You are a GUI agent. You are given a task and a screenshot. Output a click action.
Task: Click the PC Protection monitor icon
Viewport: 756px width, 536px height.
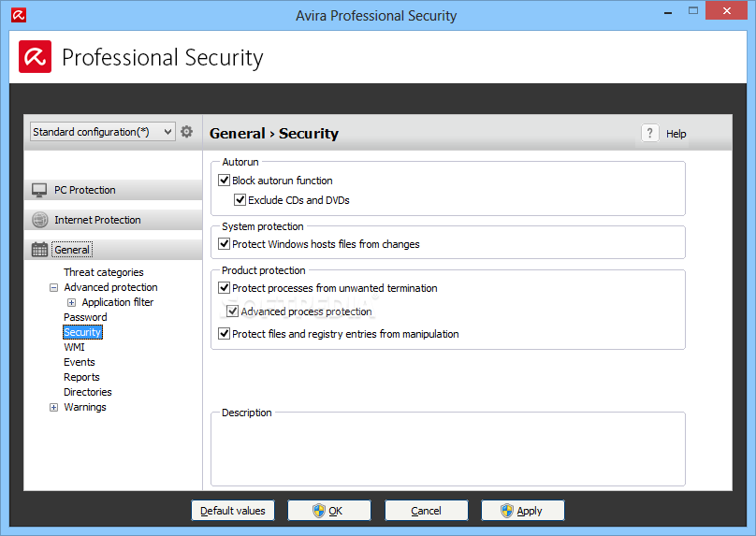click(x=39, y=190)
